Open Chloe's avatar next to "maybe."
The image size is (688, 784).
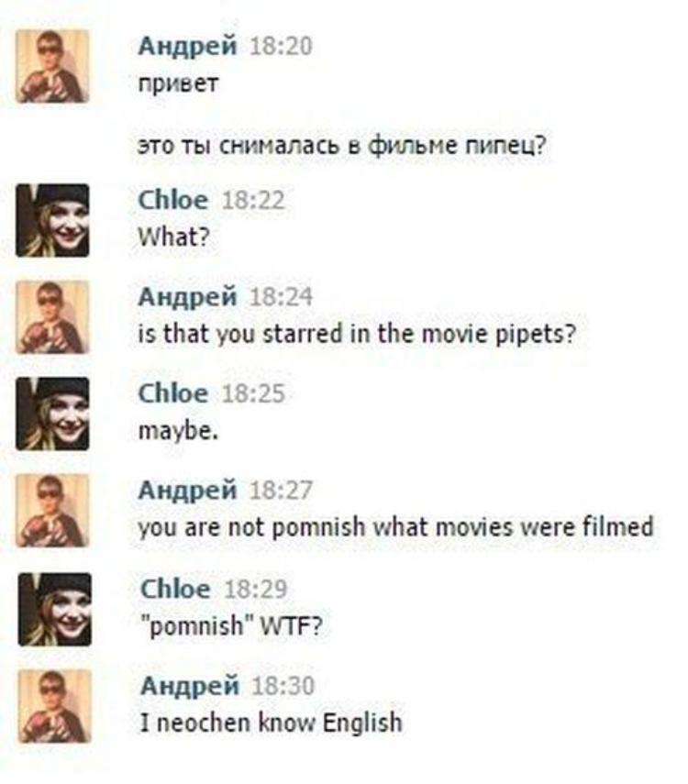(52, 414)
